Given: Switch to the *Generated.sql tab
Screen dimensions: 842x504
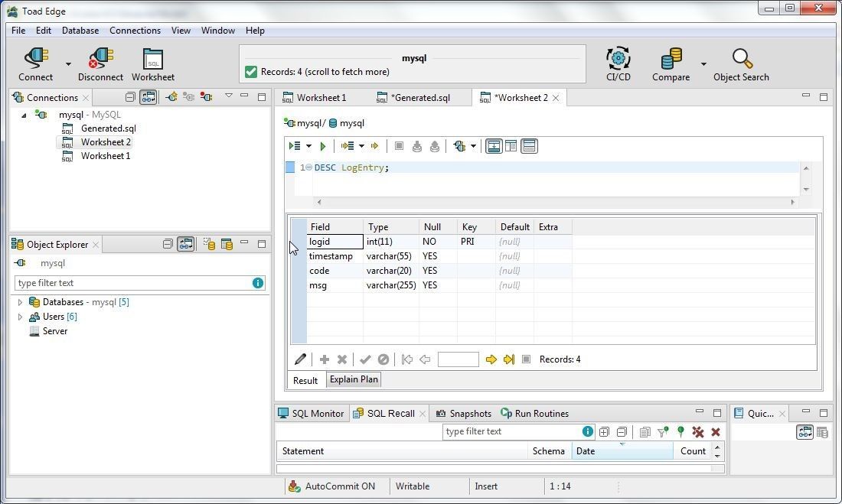Looking at the screenshot, I should click(420, 98).
